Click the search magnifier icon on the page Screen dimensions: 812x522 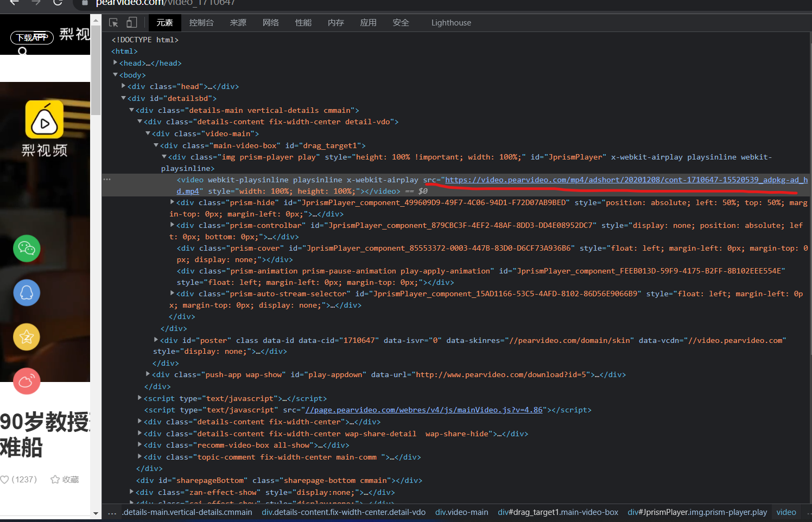pos(22,51)
